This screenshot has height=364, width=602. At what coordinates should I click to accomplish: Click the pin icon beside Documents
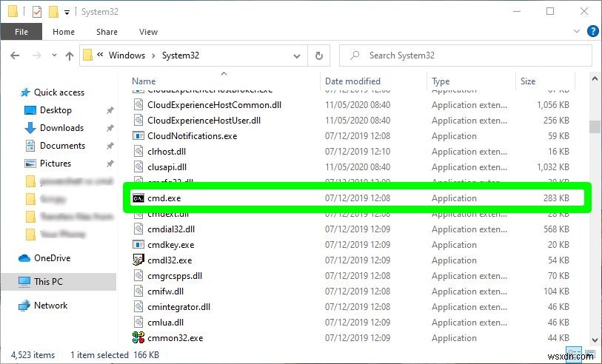tap(110, 146)
